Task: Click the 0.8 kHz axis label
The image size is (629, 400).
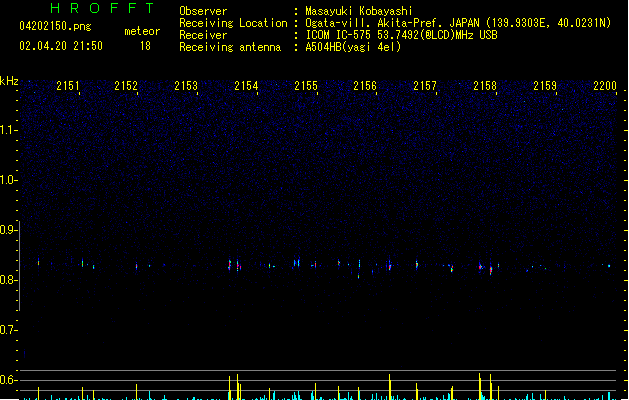Action: (8, 280)
